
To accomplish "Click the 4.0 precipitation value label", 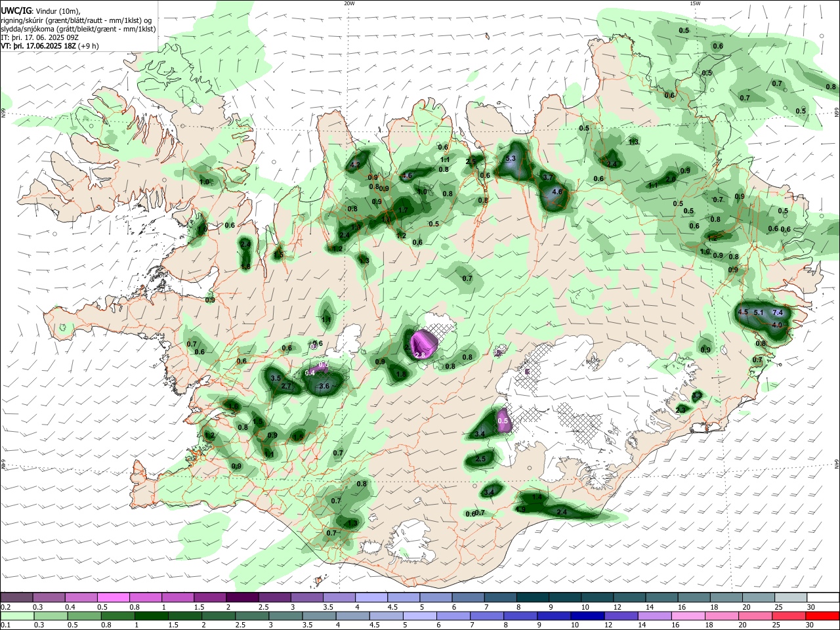I will tap(778, 325).
